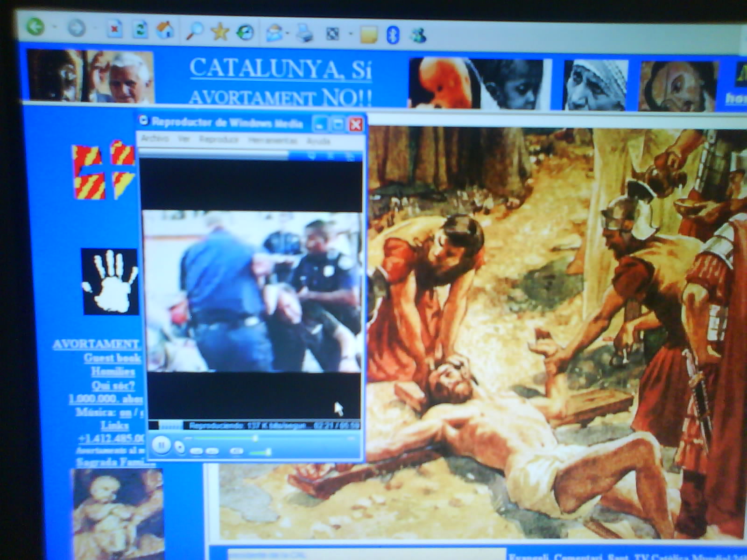Click the Bluetooth toolbar icon
747x560 pixels.
click(393, 35)
